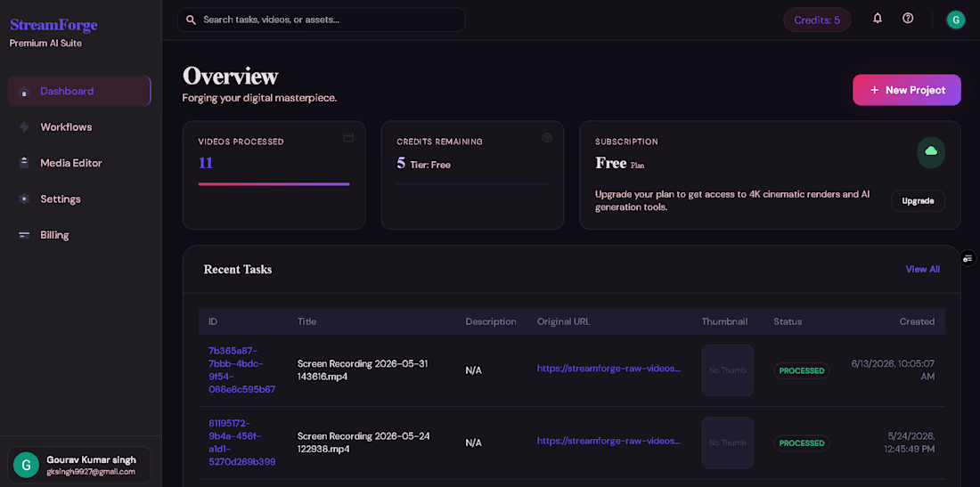Click No Thumb thumbnail of 122938.mp4 row
This screenshot has height=487, width=980.
coord(728,442)
